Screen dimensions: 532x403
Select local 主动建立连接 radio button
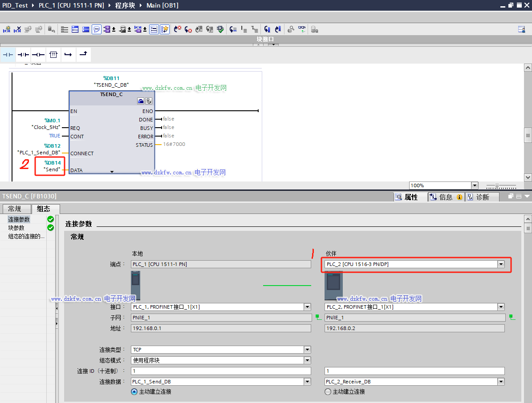click(x=134, y=391)
